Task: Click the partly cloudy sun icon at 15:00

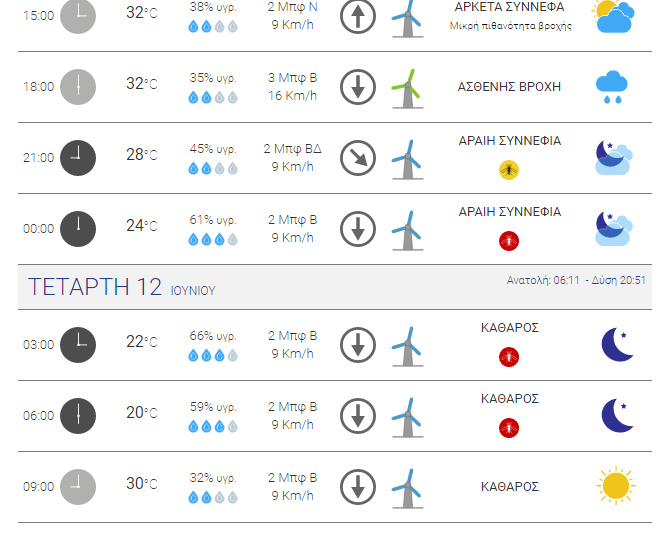Action: click(x=613, y=16)
